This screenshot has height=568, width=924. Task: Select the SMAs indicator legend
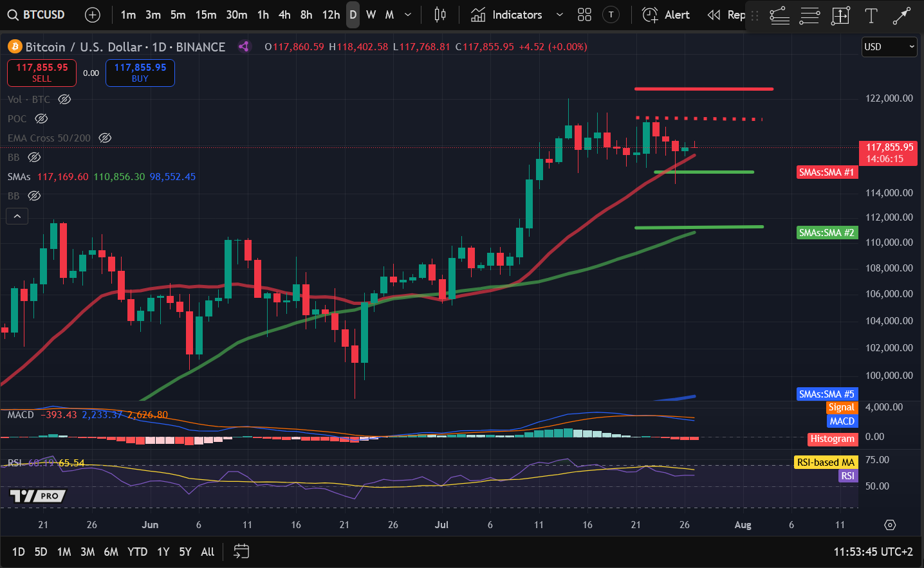pos(19,176)
